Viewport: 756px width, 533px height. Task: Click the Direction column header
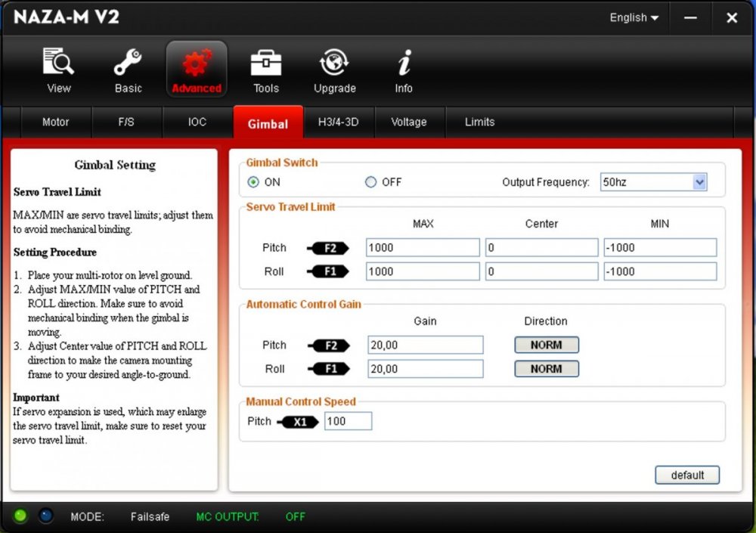coord(546,321)
